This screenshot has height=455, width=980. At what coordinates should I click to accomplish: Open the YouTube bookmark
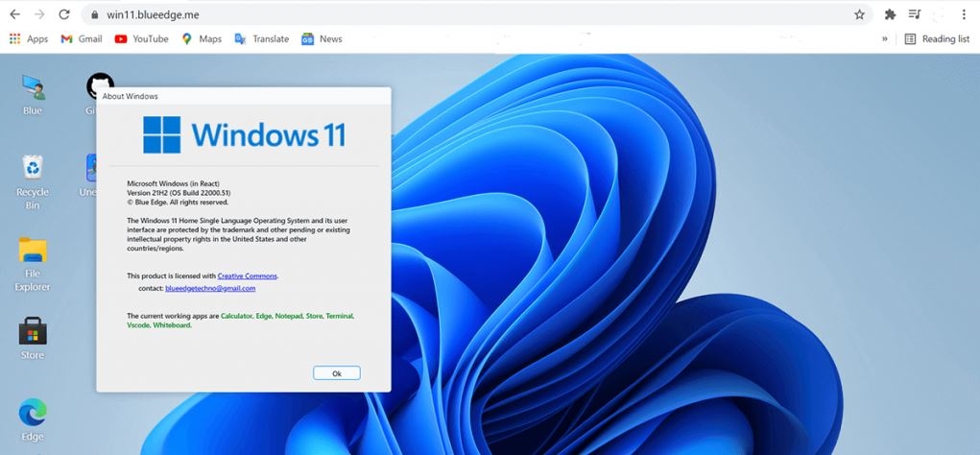[x=141, y=38]
